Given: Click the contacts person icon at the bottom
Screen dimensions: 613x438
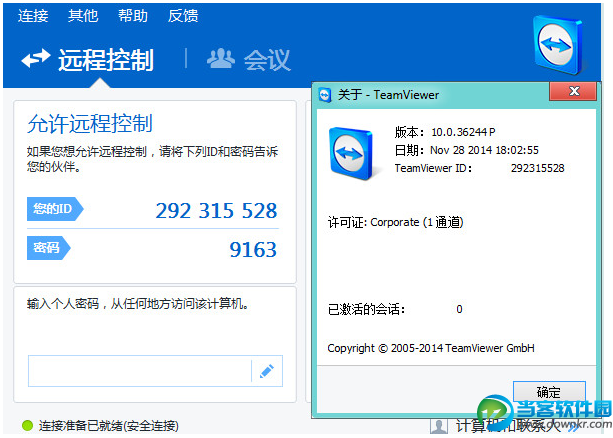Looking at the screenshot, I should click(x=439, y=426).
